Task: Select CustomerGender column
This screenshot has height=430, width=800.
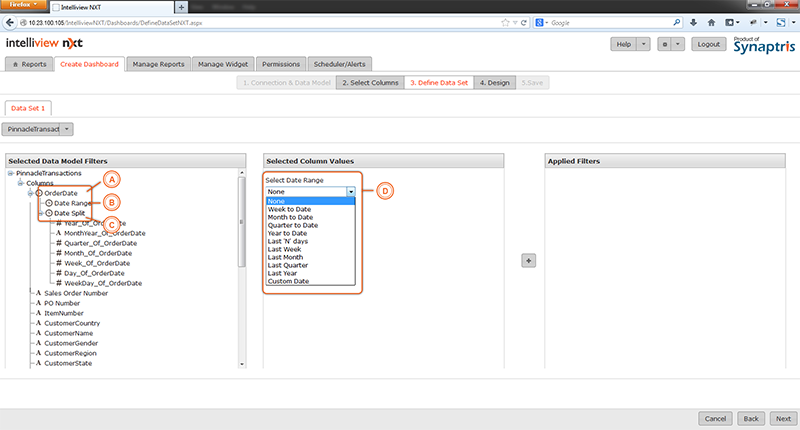Action: (x=71, y=343)
